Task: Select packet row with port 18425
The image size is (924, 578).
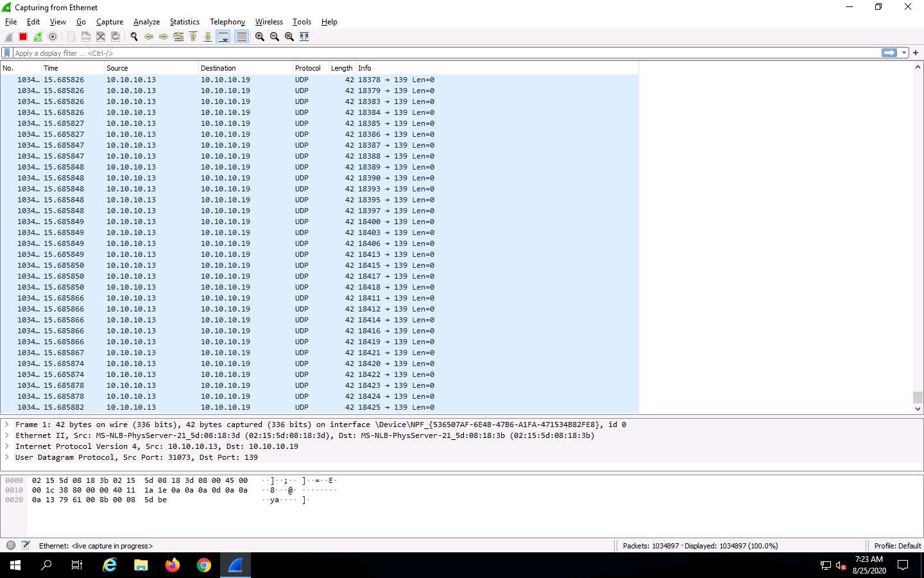Action: click(x=320, y=407)
